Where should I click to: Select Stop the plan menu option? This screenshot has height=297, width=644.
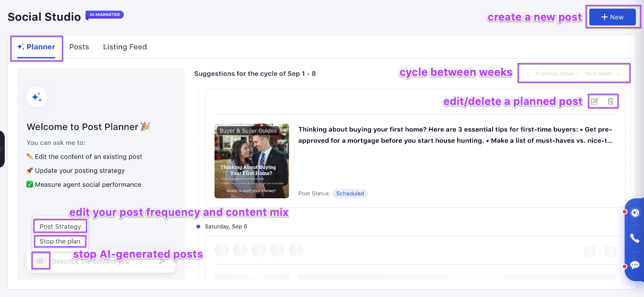tap(60, 241)
